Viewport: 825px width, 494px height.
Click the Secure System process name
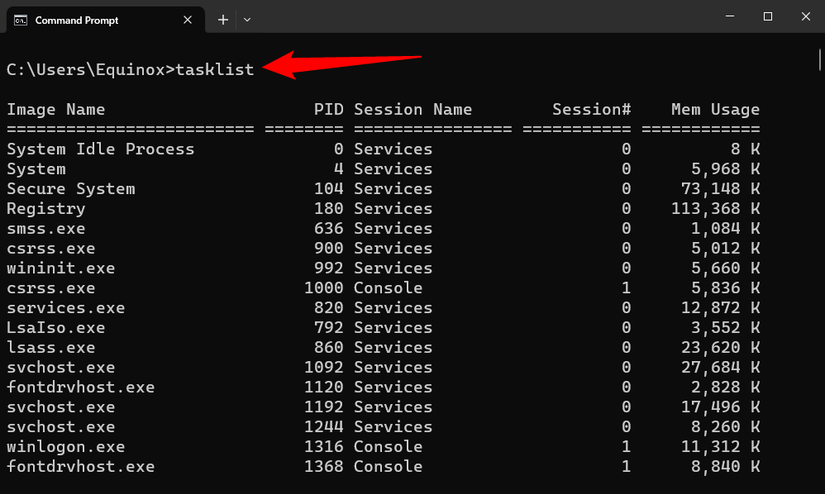tap(71, 189)
